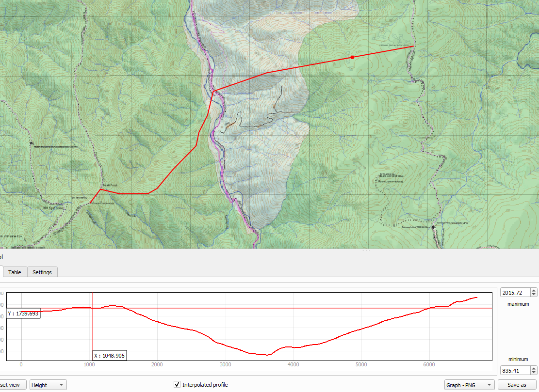Click the red marker dot on profile line

click(352, 57)
